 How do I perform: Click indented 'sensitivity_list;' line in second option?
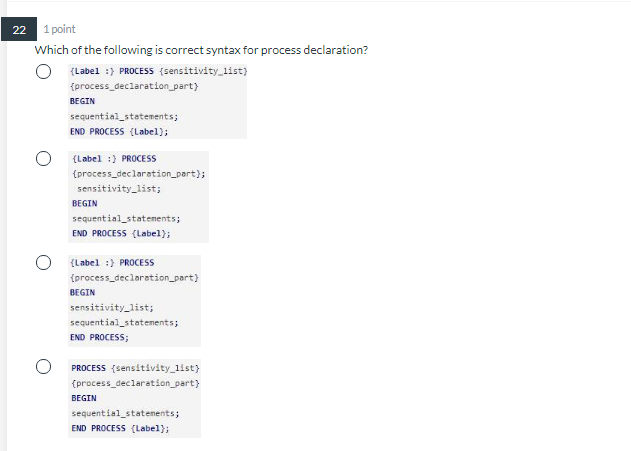tap(119, 189)
